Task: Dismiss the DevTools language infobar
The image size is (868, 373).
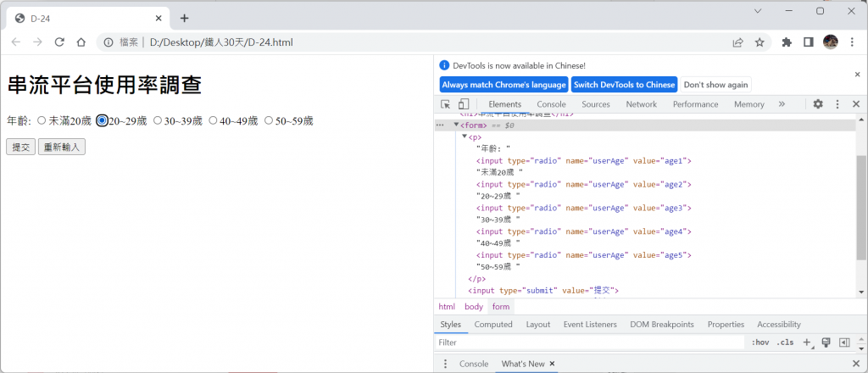Action: point(858,74)
